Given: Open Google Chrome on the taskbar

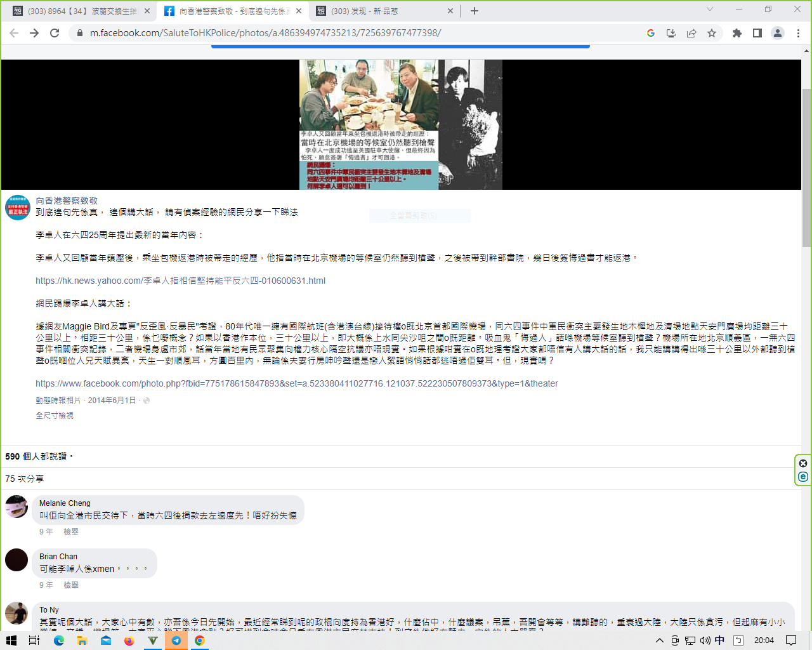Looking at the screenshot, I should [x=200, y=640].
